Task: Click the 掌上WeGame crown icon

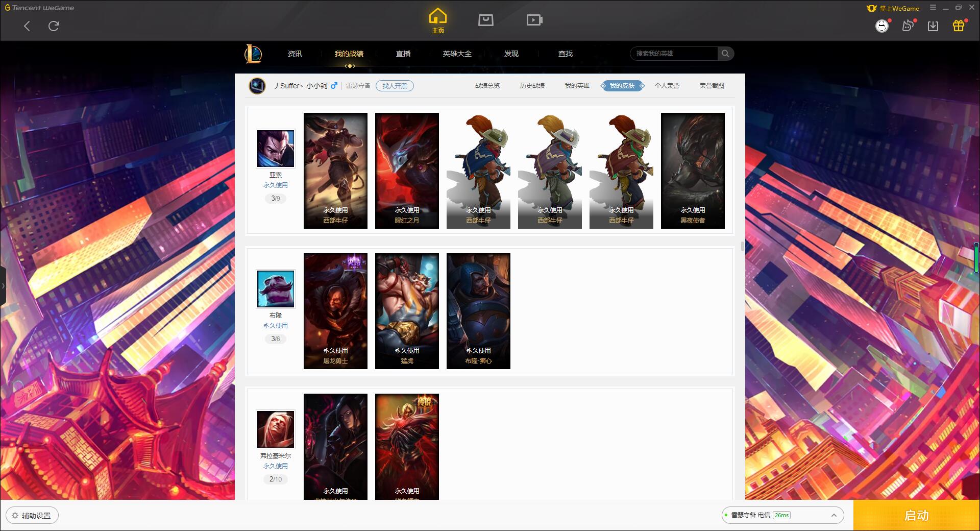Action: (x=872, y=8)
